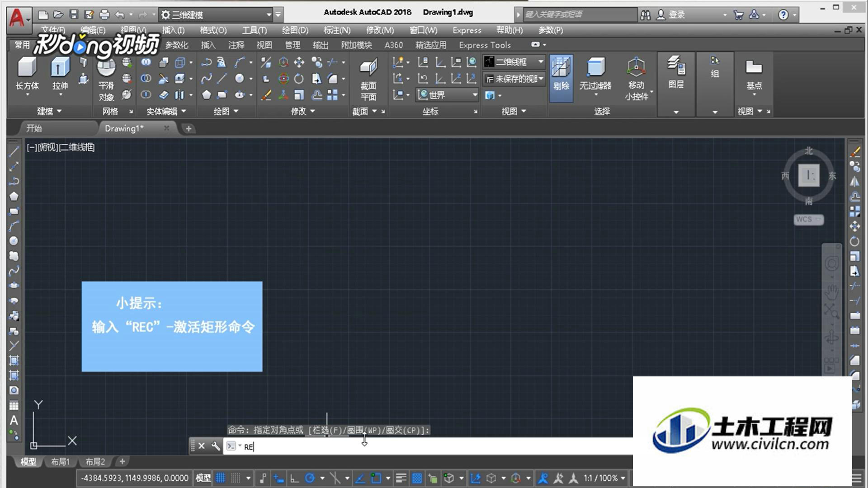
Task: Click the [-] viewport controls label
Action: (x=31, y=147)
